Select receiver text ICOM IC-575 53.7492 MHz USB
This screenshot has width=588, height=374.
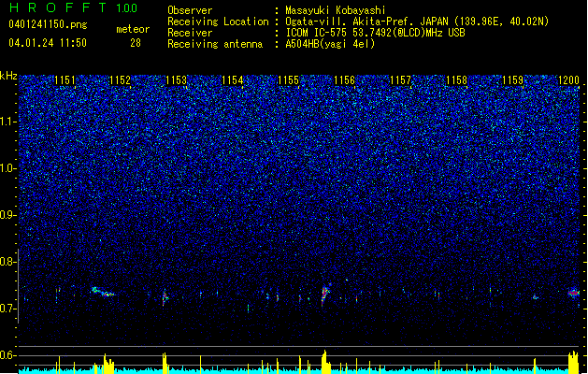(x=376, y=33)
